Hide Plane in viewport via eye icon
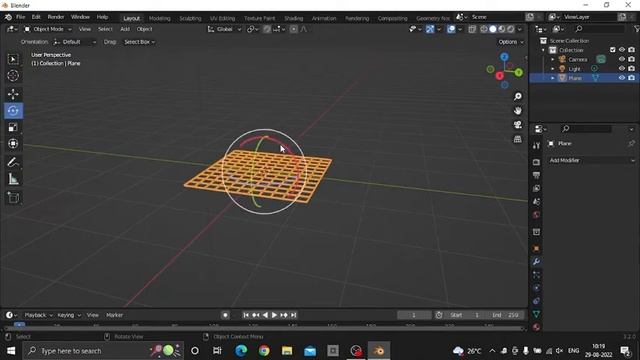The image size is (640, 360). coord(622,78)
